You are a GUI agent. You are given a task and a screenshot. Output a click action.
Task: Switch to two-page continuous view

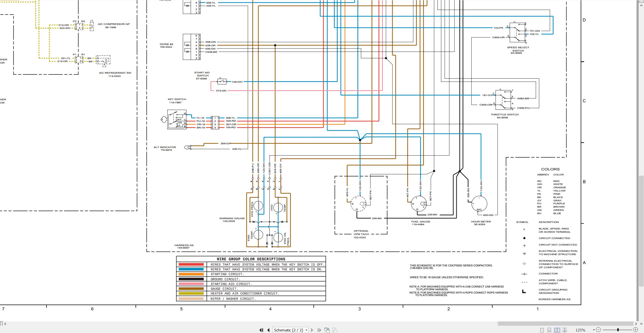click(565, 330)
